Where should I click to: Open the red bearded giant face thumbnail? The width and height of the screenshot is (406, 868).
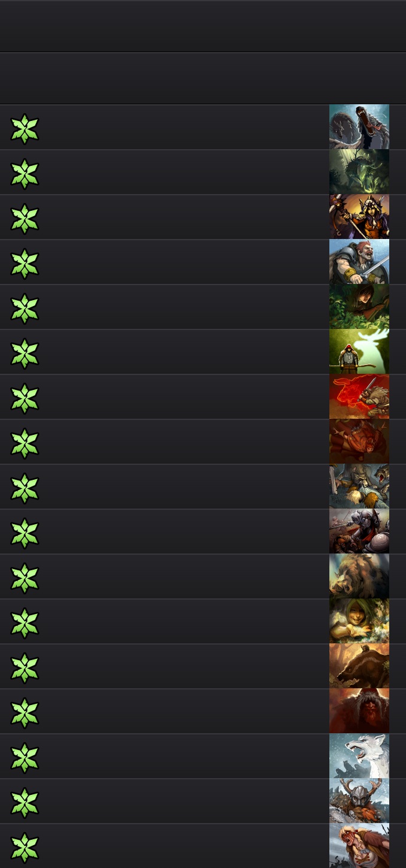(x=359, y=711)
